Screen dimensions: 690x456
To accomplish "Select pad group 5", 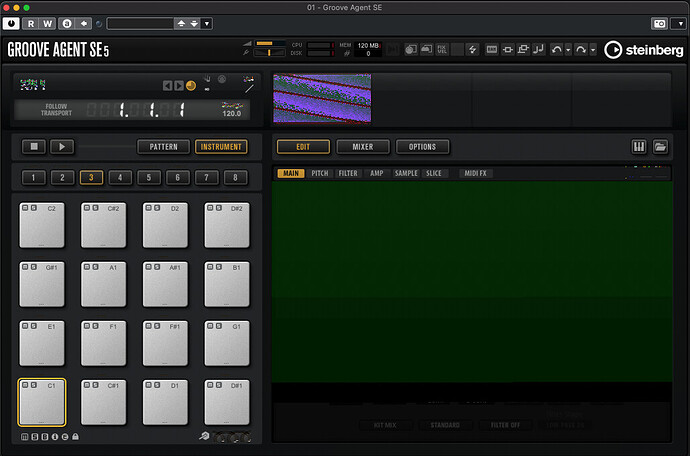I will 149,177.
